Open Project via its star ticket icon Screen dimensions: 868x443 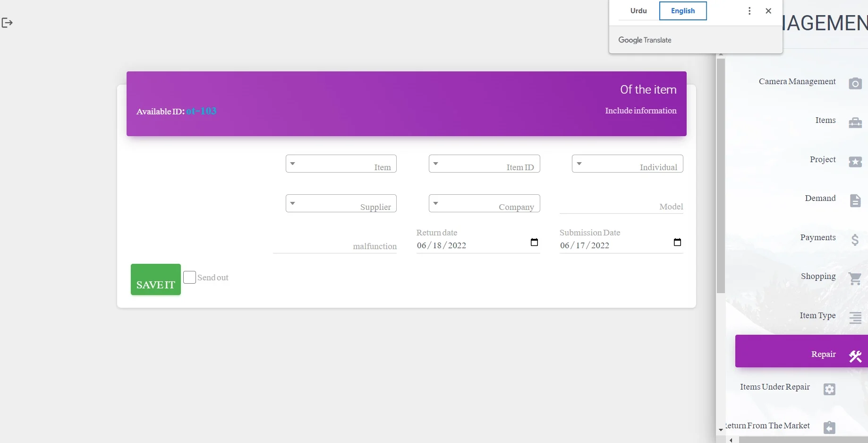coord(855,162)
